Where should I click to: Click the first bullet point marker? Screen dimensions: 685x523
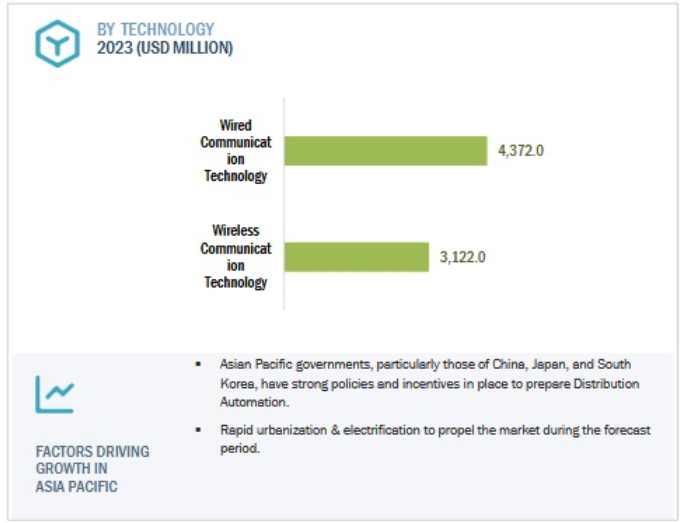198,364
